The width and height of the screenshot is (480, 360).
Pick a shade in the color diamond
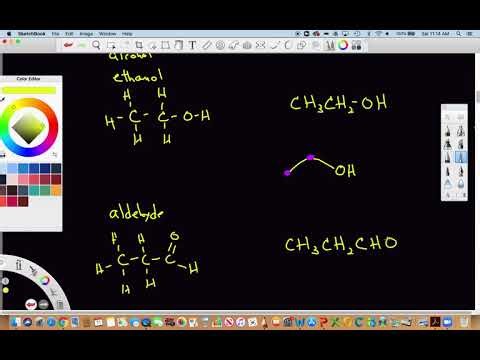pyautogui.click(x=28, y=127)
